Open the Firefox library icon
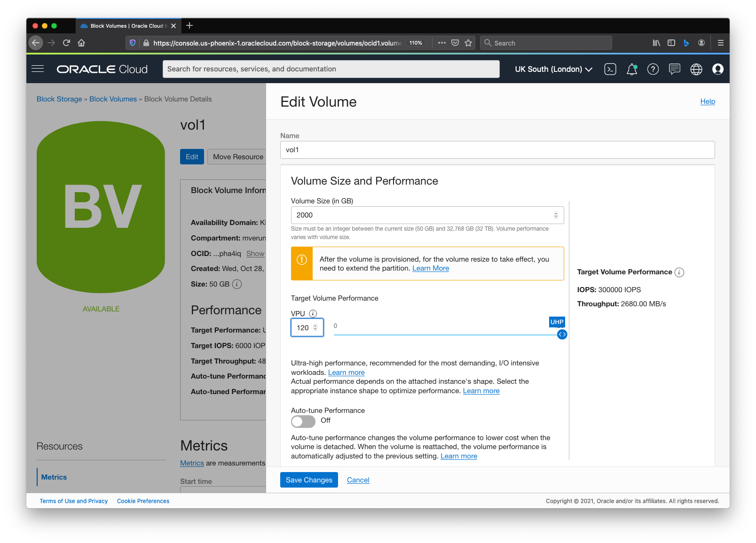756x543 pixels. pos(656,43)
